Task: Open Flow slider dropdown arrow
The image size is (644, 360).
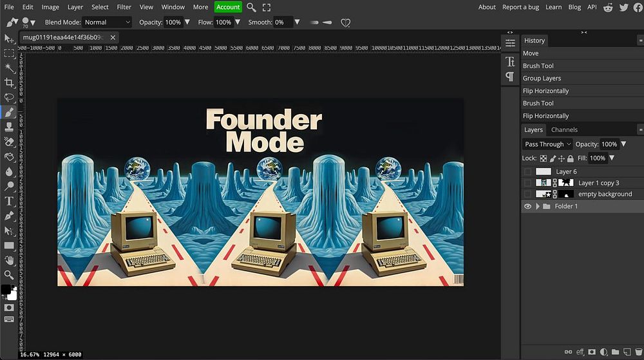Action: point(238,22)
